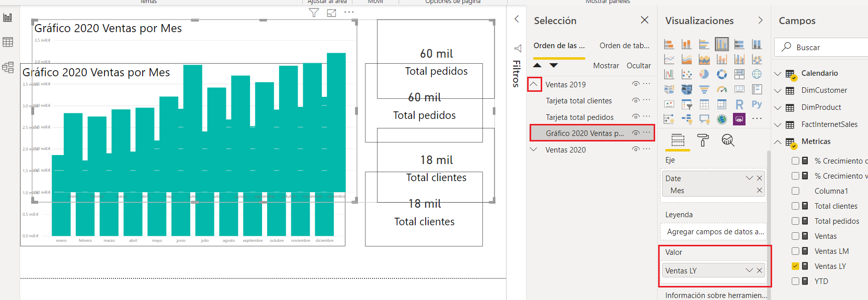This screenshot has height=300, width=868.
Task: Open more options ellipsis above the chart
Action: pyautogui.click(x=349, y=12)
